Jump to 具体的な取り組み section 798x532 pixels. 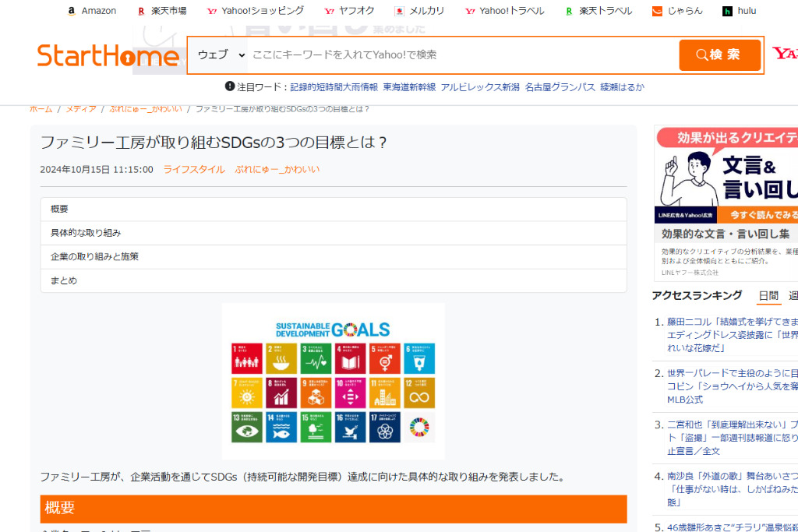pos(334,233)
